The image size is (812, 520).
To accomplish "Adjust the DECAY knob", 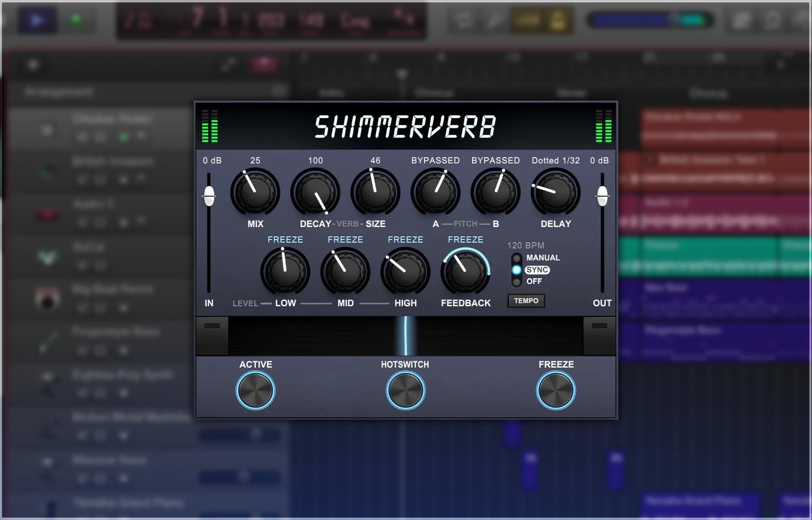I will click(x=315, y=192).
